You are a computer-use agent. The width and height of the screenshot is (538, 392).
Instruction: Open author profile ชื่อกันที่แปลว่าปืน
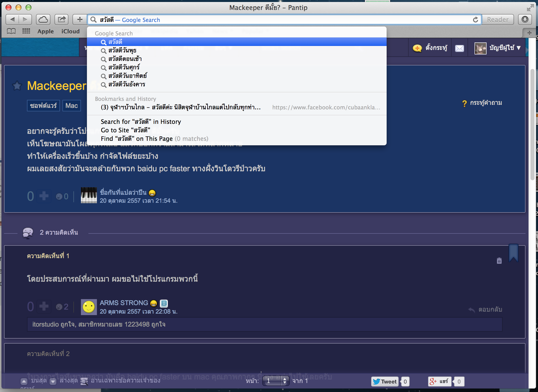coord(123,192)
